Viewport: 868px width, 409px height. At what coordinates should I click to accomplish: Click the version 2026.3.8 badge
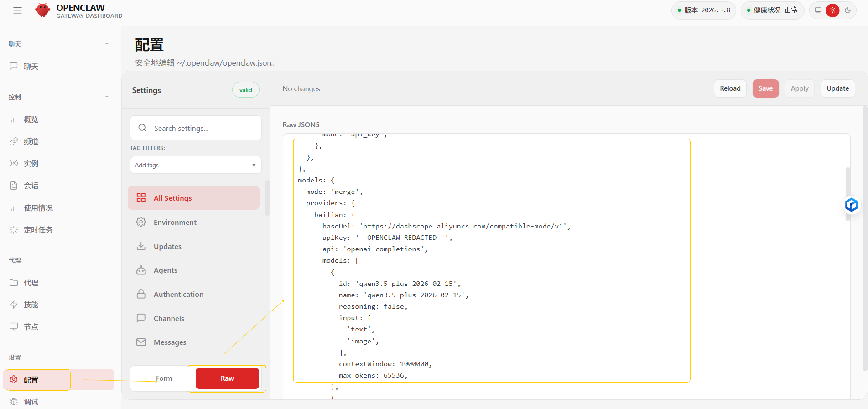(703, 10)
